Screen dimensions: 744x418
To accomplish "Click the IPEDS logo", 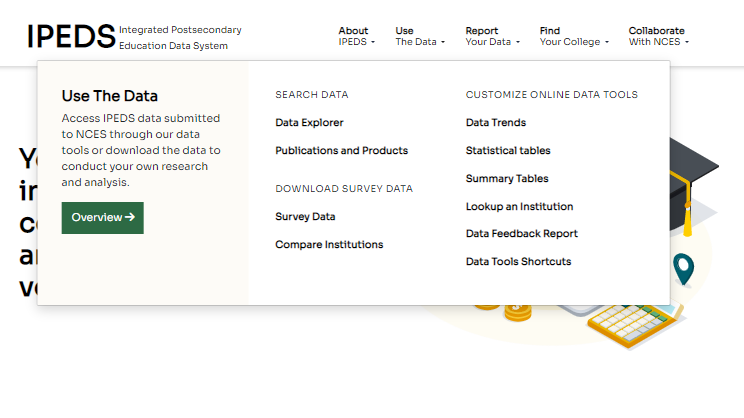I will (72, 37).
